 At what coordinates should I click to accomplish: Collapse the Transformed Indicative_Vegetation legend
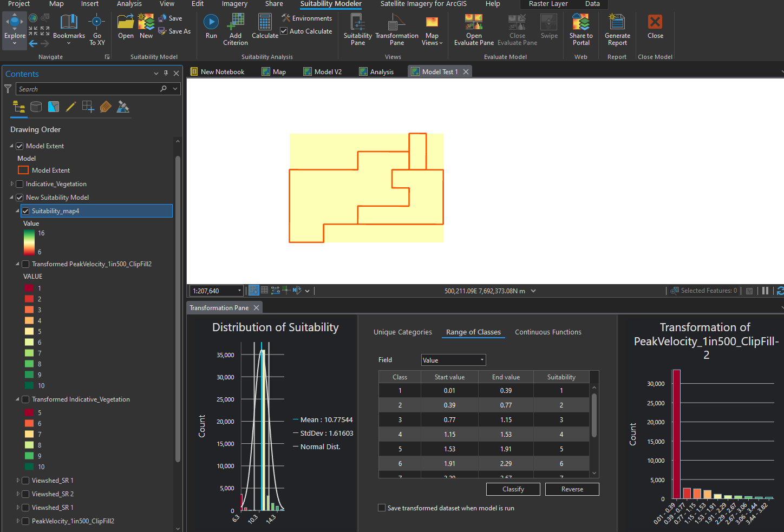pos(17,399)
